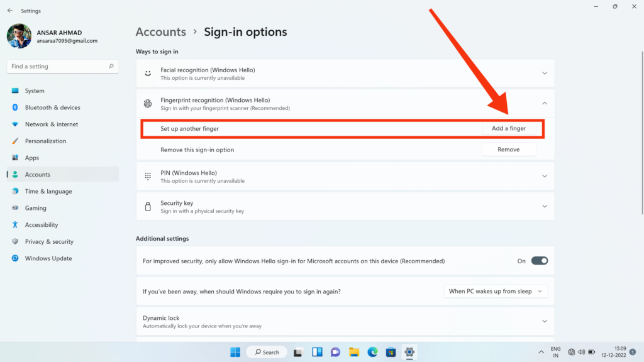Click the Bluetooth & devices sidebar icon

tap(15, 107)
